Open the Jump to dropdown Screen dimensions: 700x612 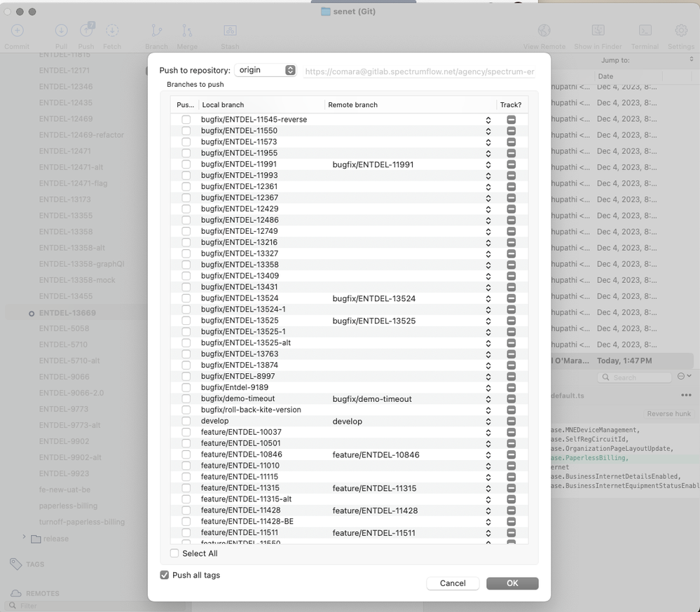[x=692, y=60]
